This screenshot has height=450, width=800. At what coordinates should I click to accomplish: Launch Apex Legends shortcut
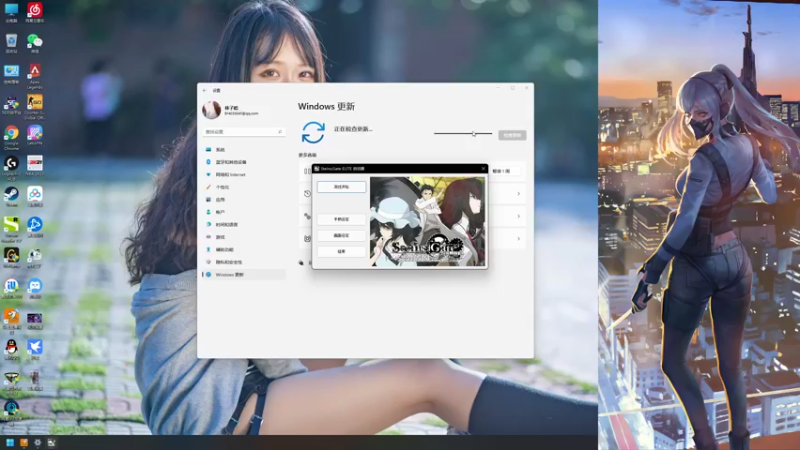point(35,76)
